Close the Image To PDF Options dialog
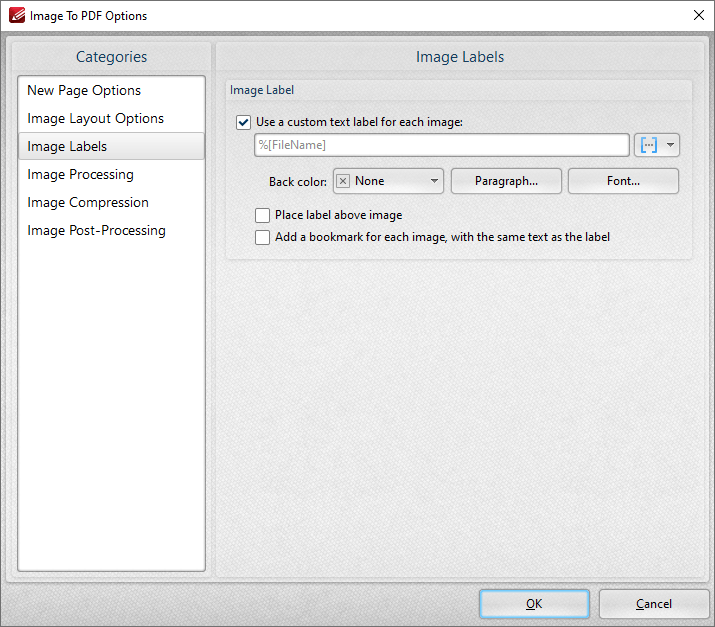The height and width of the screenshot is (627, 715). click(698, 15)
